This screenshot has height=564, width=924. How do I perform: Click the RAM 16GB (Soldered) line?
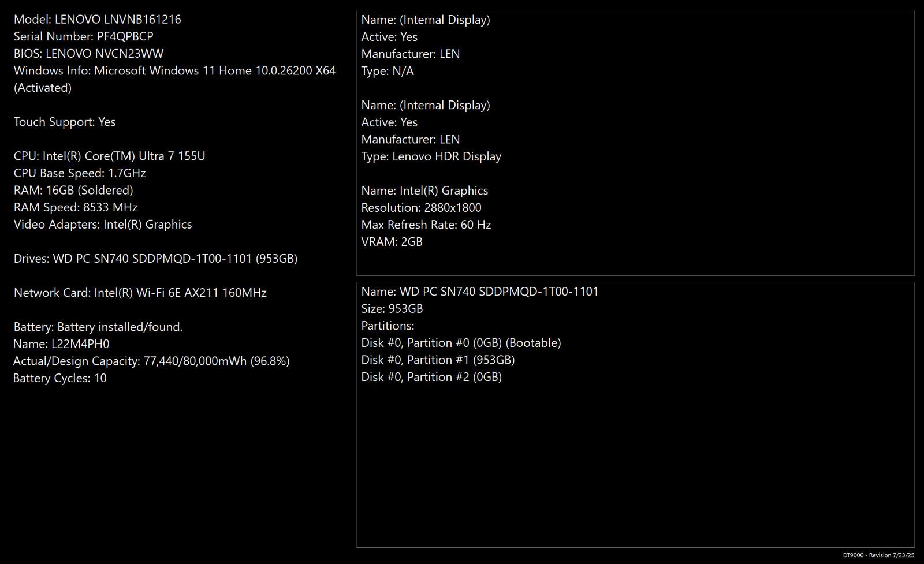(x=73, y=190)
